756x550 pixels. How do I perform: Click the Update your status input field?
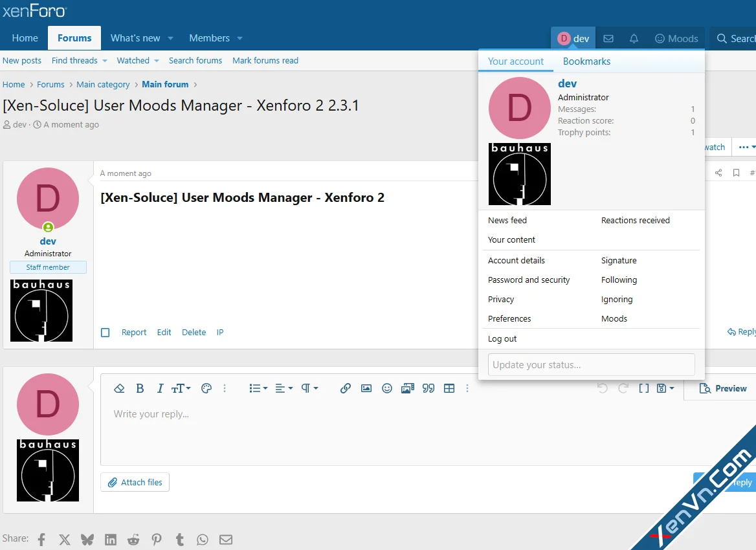pyautogui.click(x=591, y=365)
